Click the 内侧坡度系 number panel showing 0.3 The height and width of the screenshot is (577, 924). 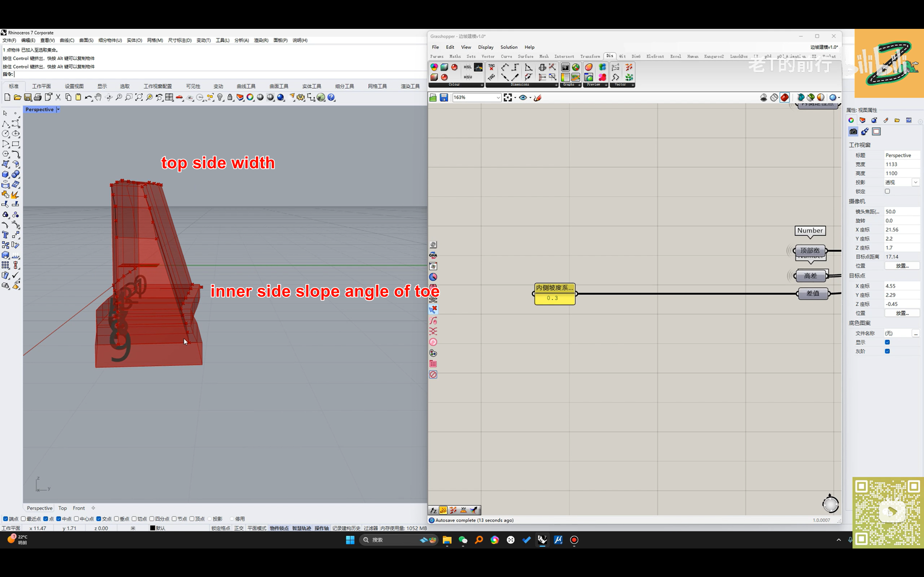pos(554,298)
